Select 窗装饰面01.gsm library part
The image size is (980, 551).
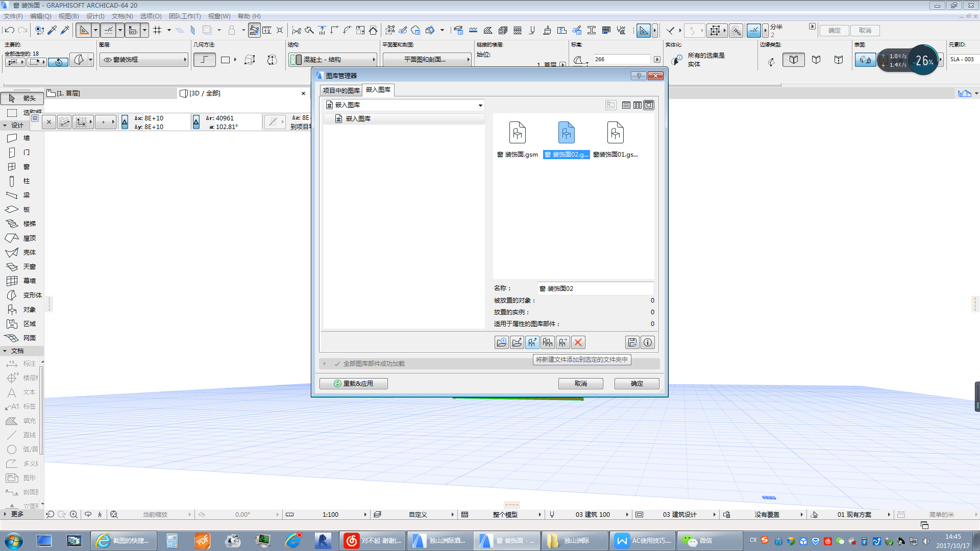point(616,140)
